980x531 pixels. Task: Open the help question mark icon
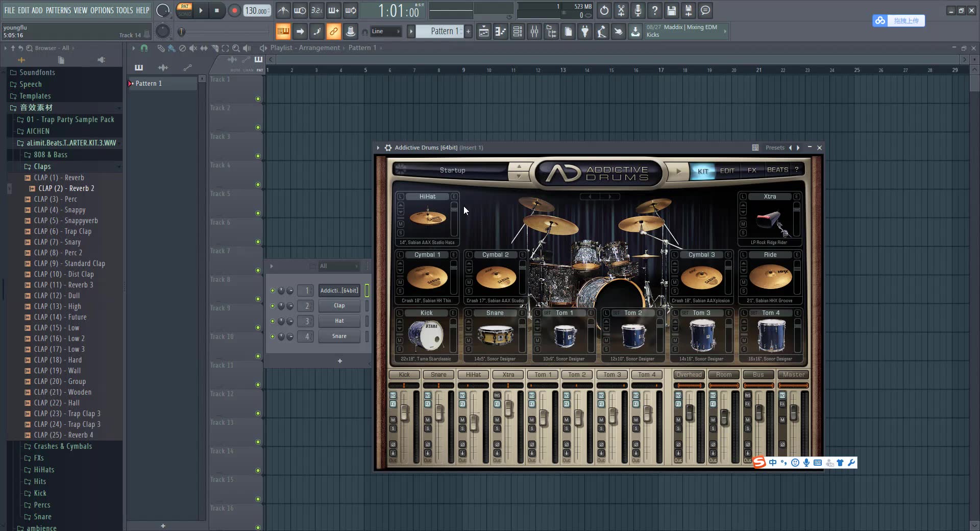(655, 10)
